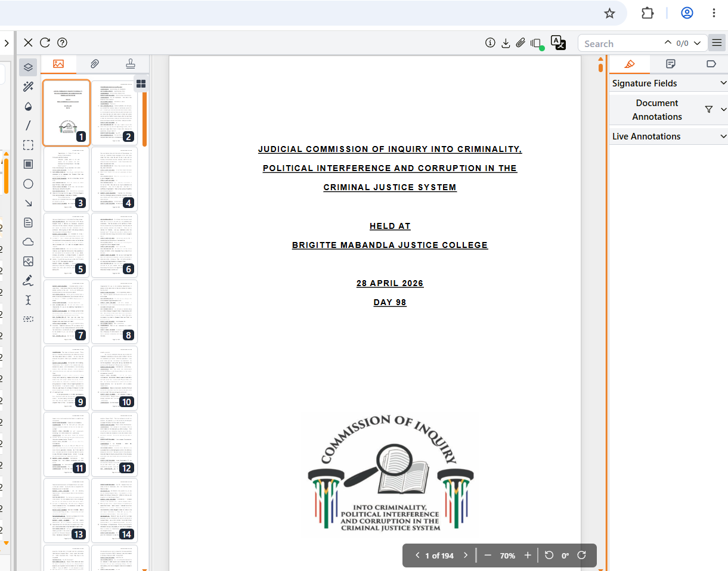Switch to the notes tab
The width and height of the screenshot is (728, 571).
pyautogui.click(x=670, y=64)
